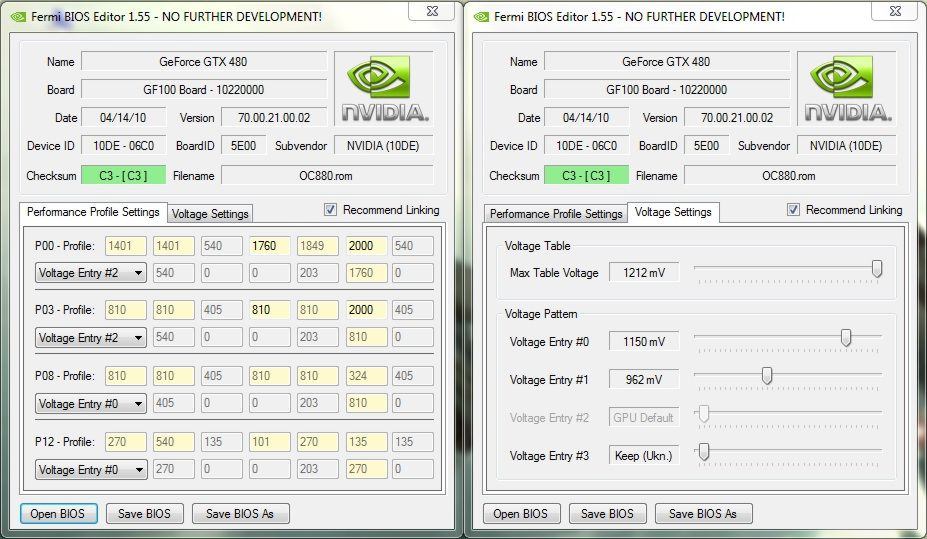
Task: Click the P12 profile field showing 101
Action: click(x=270, y=442)
